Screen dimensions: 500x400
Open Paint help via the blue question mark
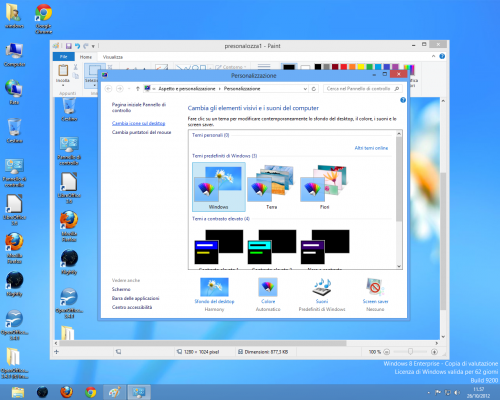pos(442,56)
